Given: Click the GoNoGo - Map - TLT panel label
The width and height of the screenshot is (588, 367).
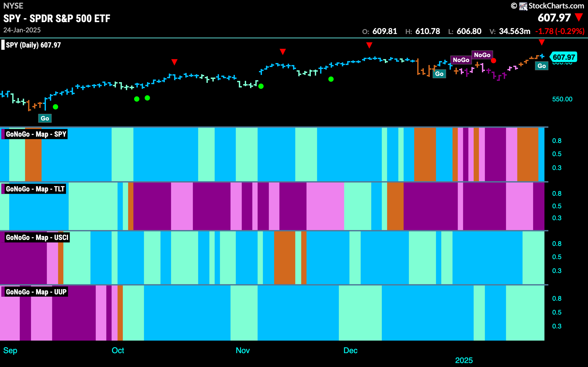Looking at the screenshot, I should tap(34, 189).
